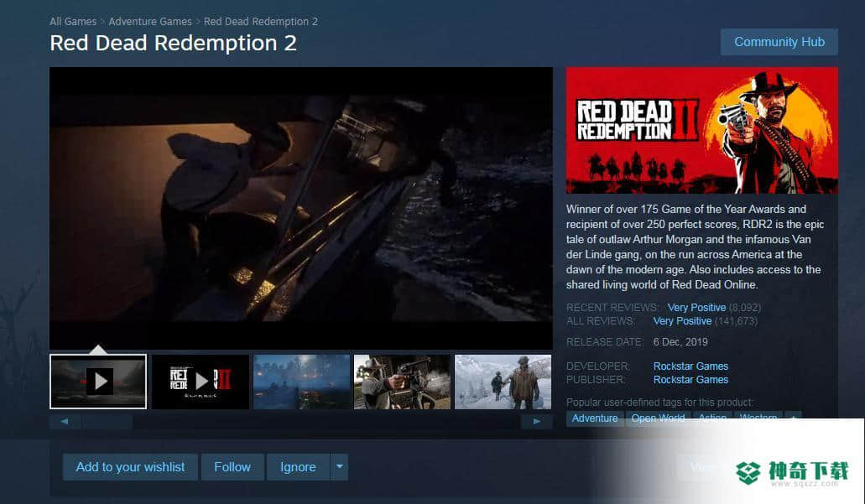Select the release date 6 Dec, 2019

point(680,342)
